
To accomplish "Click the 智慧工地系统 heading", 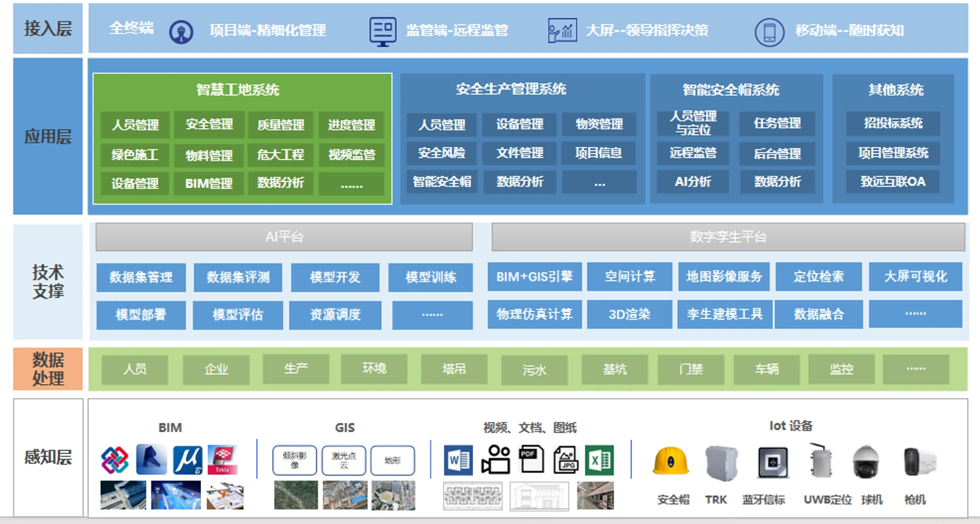I will point(238,90).
